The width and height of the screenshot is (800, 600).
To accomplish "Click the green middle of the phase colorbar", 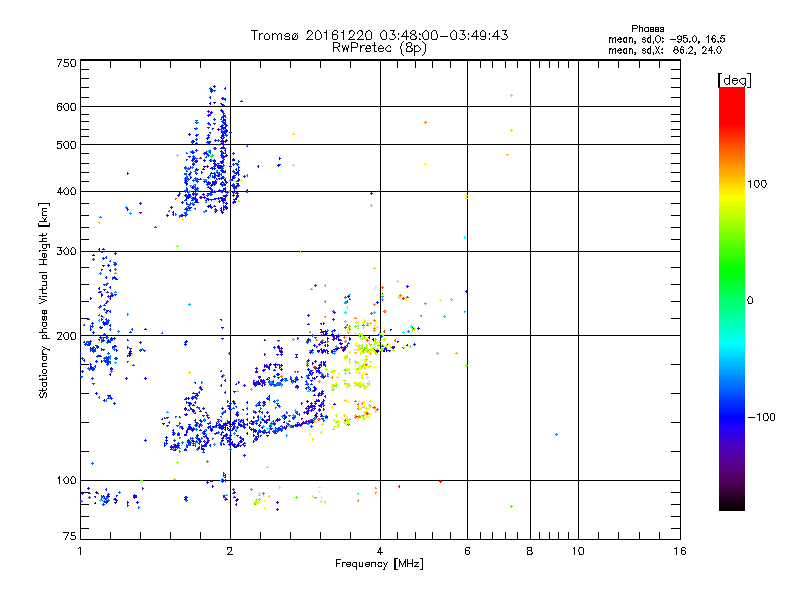I will click(732, 278).
